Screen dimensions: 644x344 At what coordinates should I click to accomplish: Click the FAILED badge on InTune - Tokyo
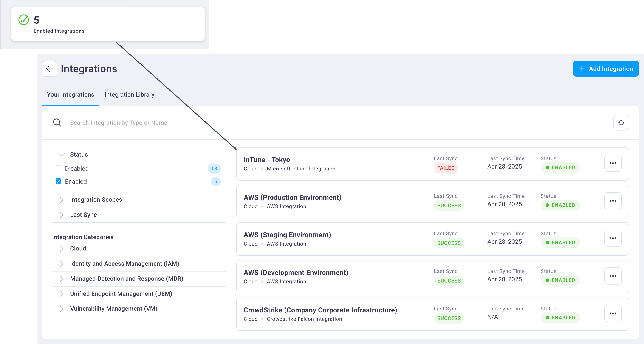[x=446, y=168]
